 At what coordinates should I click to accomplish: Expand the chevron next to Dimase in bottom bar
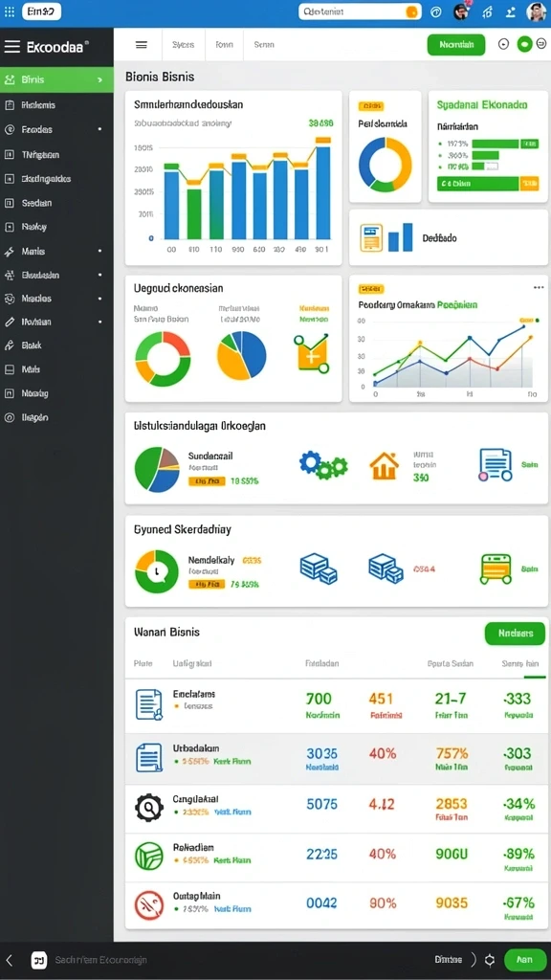coord(474,959)
